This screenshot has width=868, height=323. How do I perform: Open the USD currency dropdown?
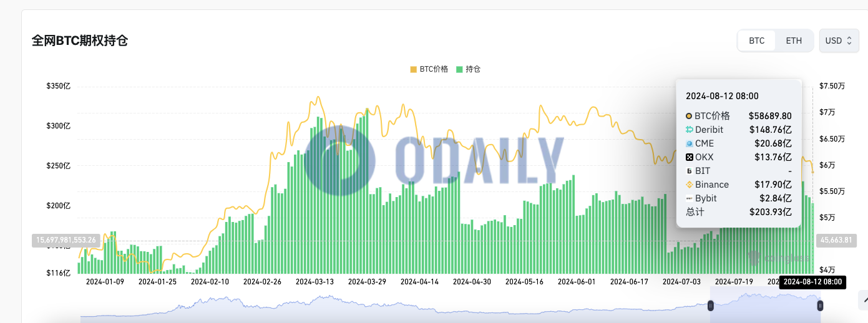839,41
